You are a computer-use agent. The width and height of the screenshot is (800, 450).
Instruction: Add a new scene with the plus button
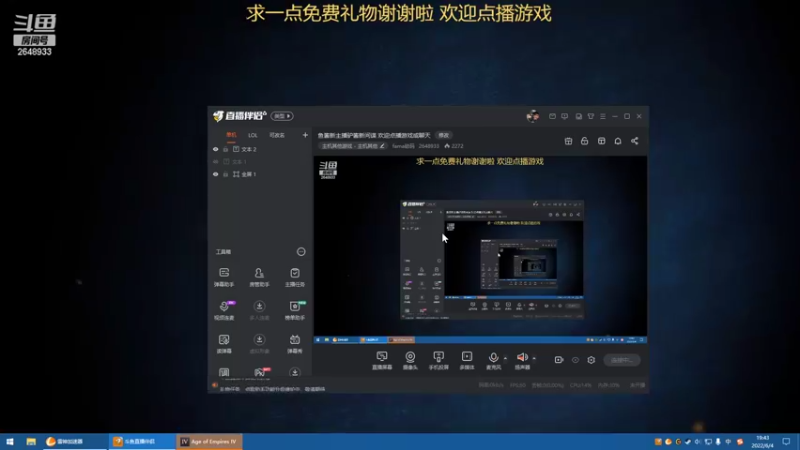tap(305, 135)
